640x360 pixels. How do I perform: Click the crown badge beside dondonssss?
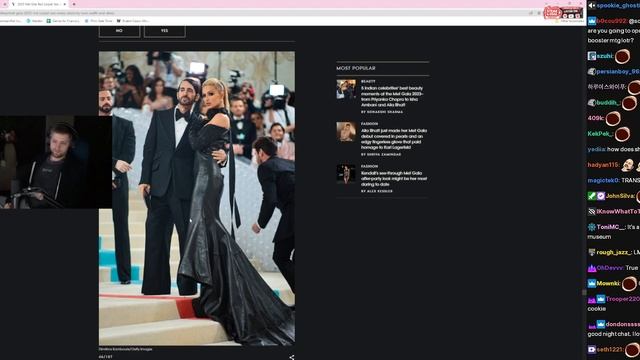[x=601, y=324]
